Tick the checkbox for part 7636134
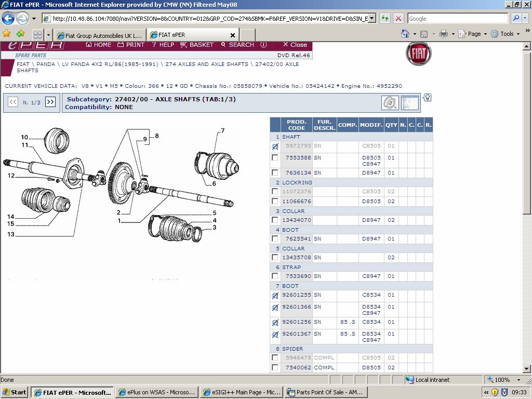Screen dimensions: 532x399 click(275, 172)
